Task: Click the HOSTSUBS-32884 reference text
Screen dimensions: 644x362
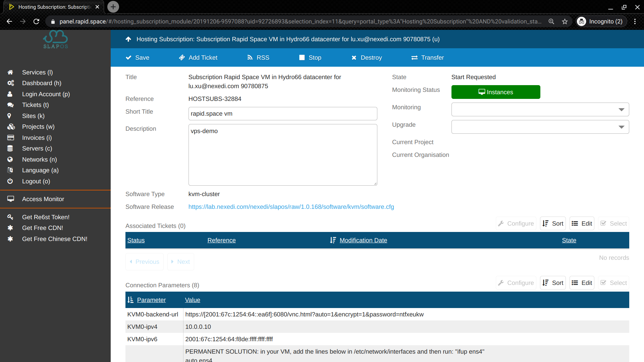Action: point(215,99)
